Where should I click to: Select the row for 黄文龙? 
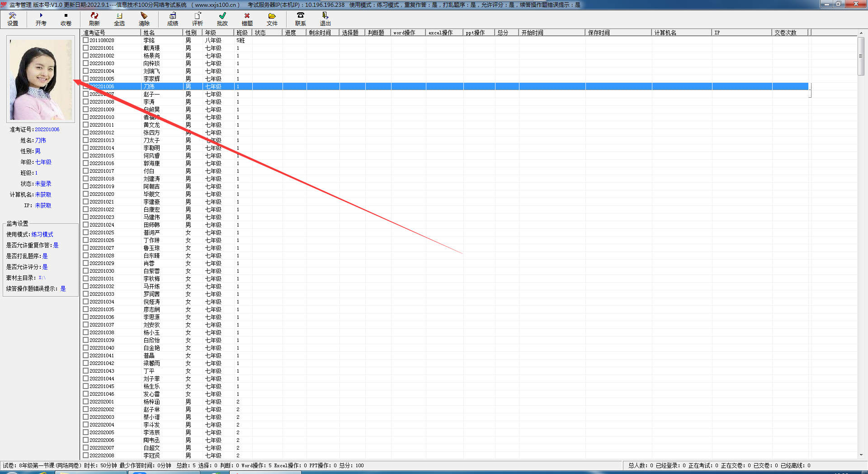point(445,125)
